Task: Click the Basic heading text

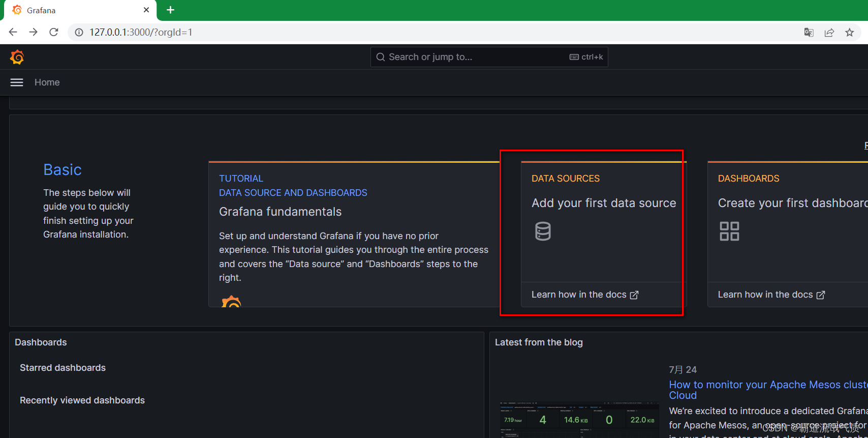Action: coord(63,169)
